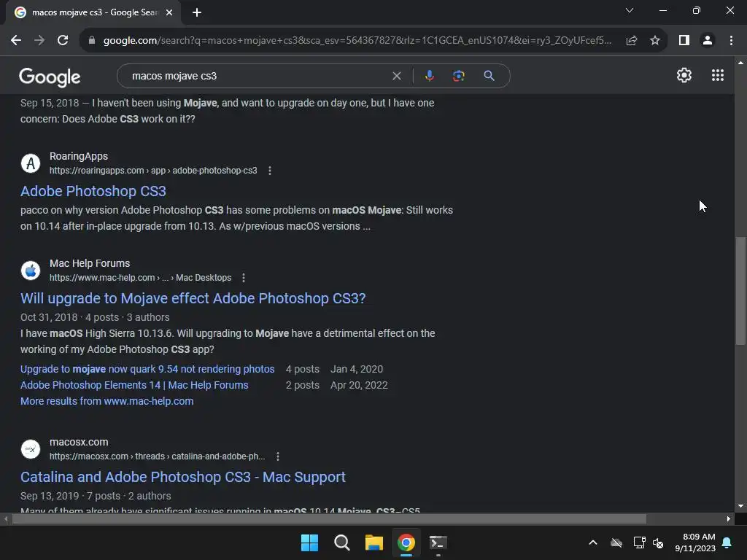Open the Chrome profile icon
747x560 pixels.
[708, 41]
